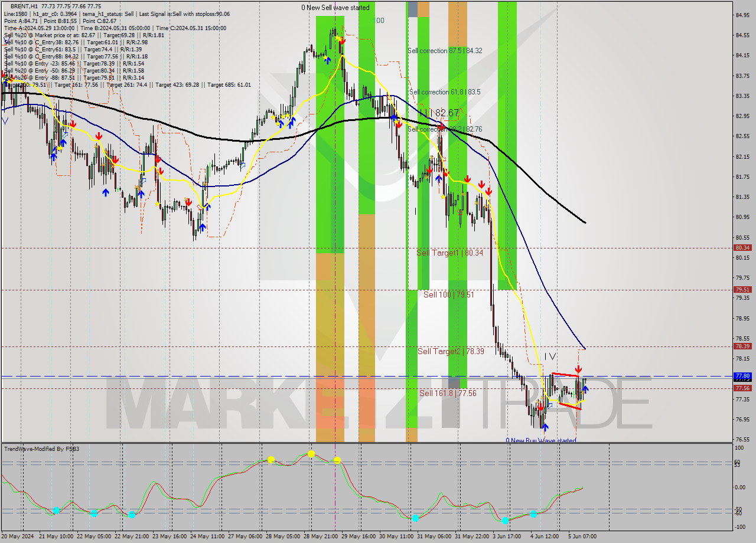Select the red sell arrow beside the IV marker

[578, 369]
